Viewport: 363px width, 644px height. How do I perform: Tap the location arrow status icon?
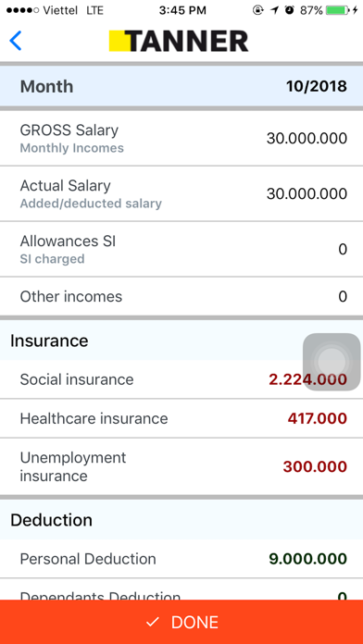coord(274,11)
